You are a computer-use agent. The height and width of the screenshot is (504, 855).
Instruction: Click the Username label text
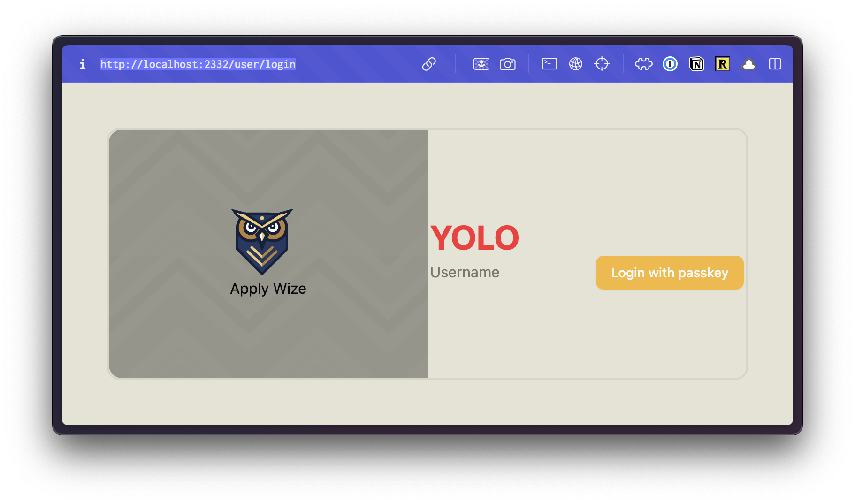tap(465, 272)
